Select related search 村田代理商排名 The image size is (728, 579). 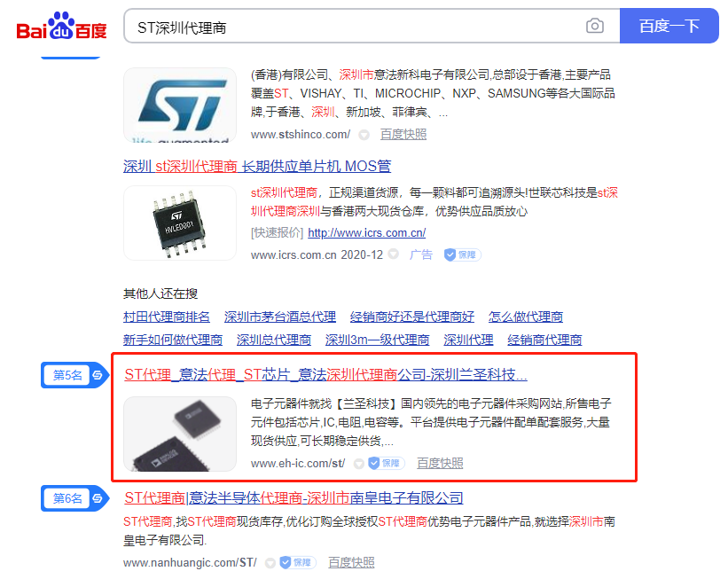pyautogui.click(x=166, y=317)
